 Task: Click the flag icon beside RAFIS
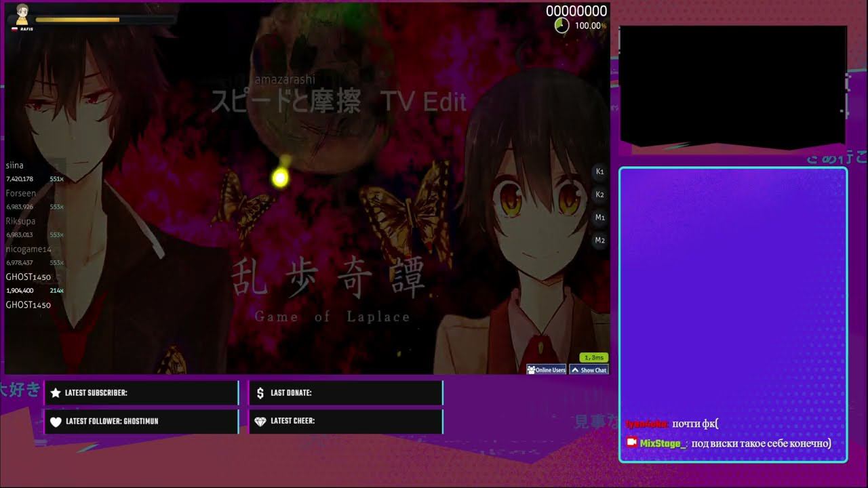click(x=16, y=29)
